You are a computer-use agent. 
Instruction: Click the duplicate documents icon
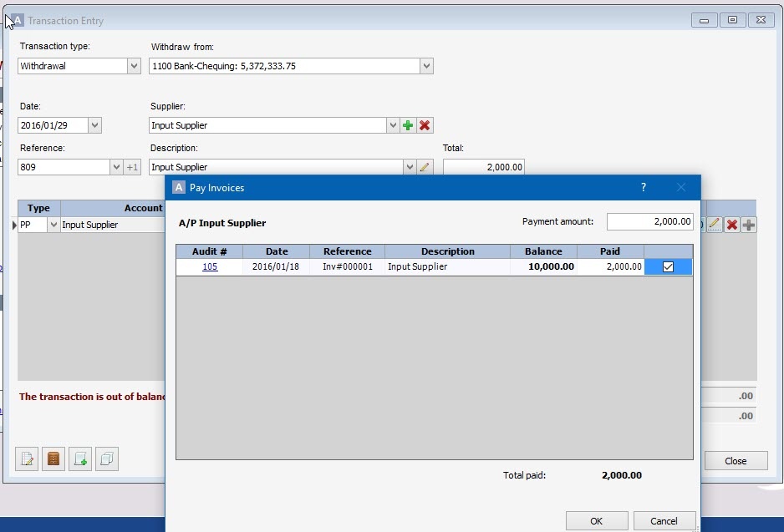107,459
